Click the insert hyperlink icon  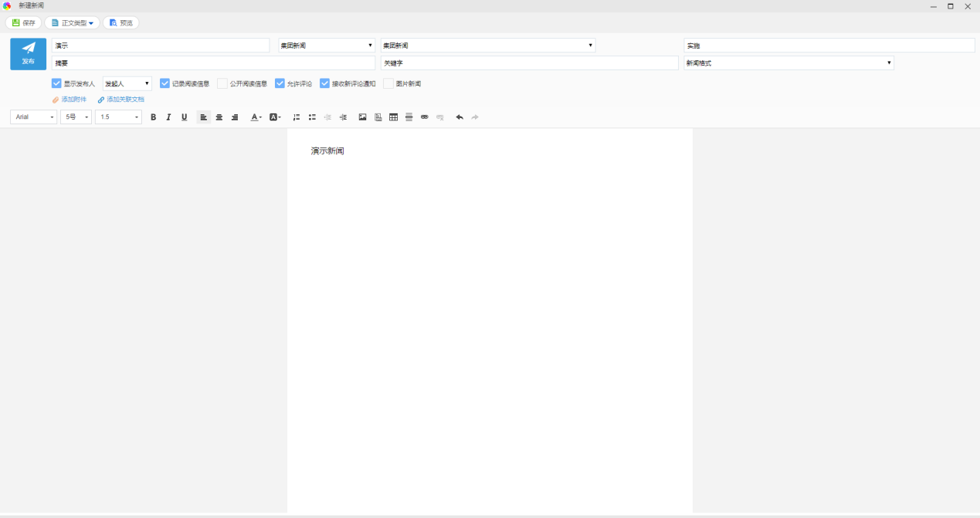(424, 117)
